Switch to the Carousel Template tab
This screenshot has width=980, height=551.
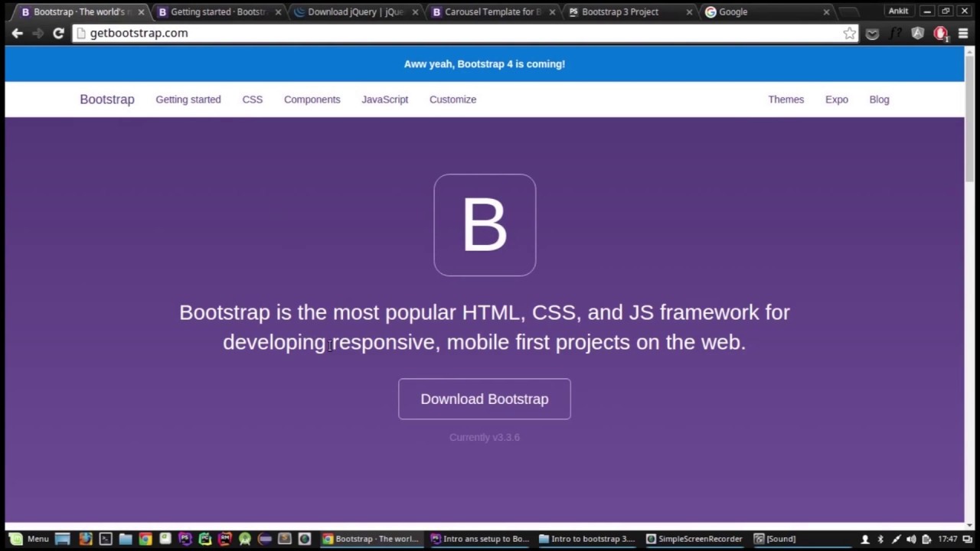[x=492, y=12]
